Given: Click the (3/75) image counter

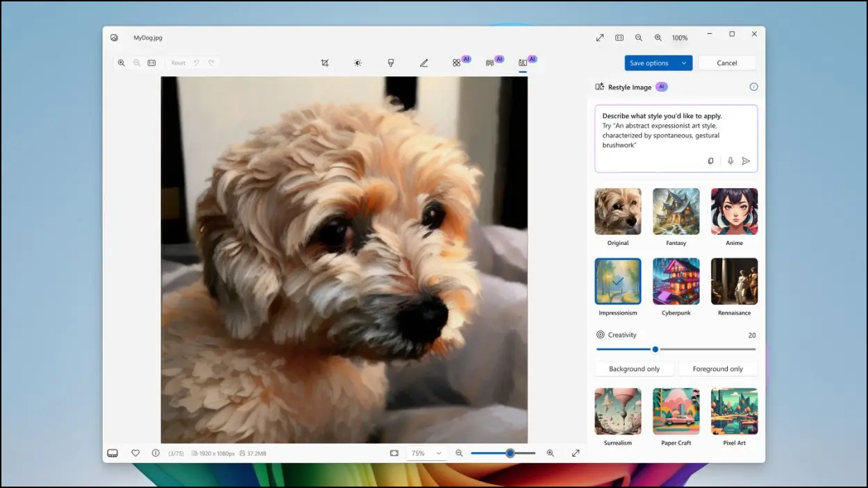Looking at the screenshot, I should pyautogui.click(x=176, y=453).
